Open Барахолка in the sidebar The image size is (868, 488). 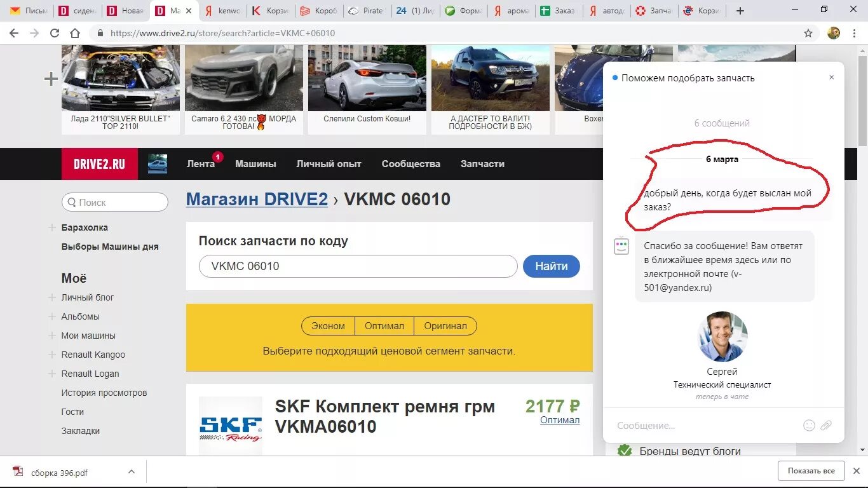(x=85, y=227)
